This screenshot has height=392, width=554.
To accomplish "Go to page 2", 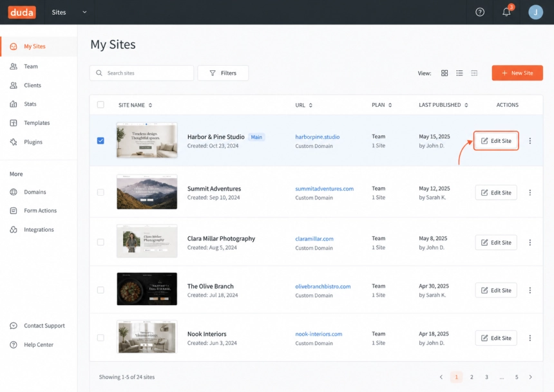I will tap(472, 377).
